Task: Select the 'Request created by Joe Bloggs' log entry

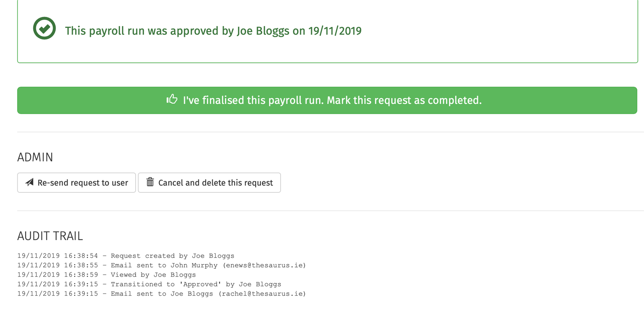Action: coord(126,256)
